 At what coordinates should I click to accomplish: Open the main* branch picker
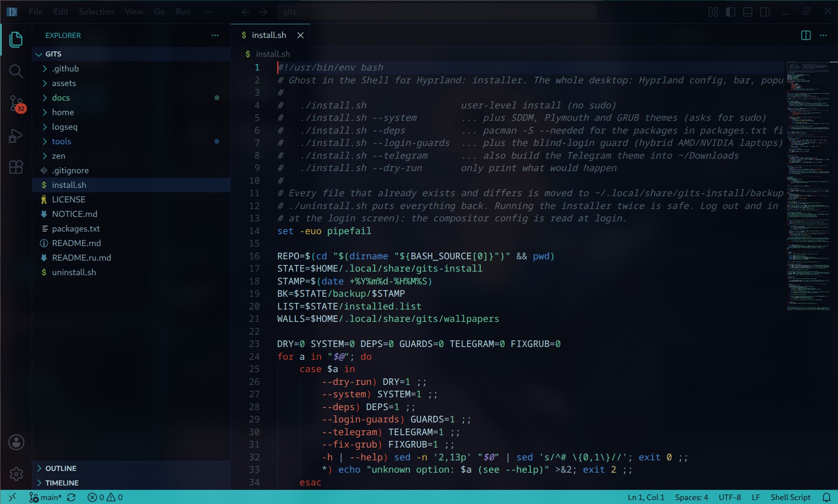coord(45,497)
